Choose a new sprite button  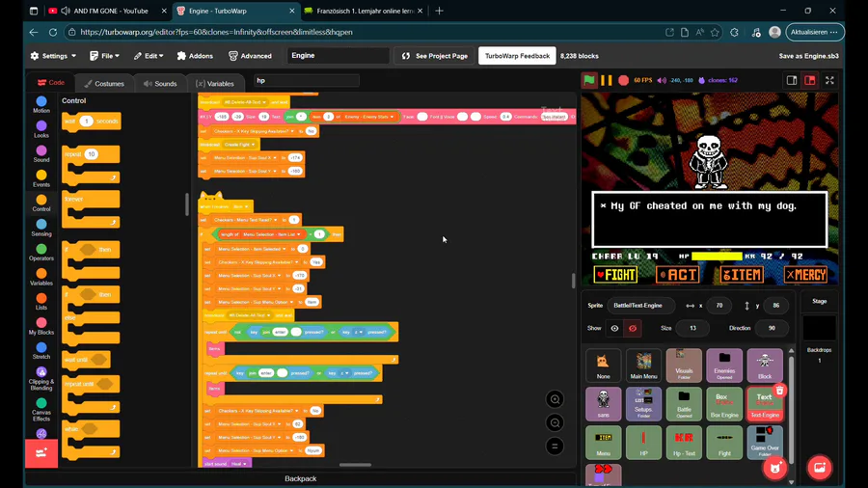[x=775, y=468]
